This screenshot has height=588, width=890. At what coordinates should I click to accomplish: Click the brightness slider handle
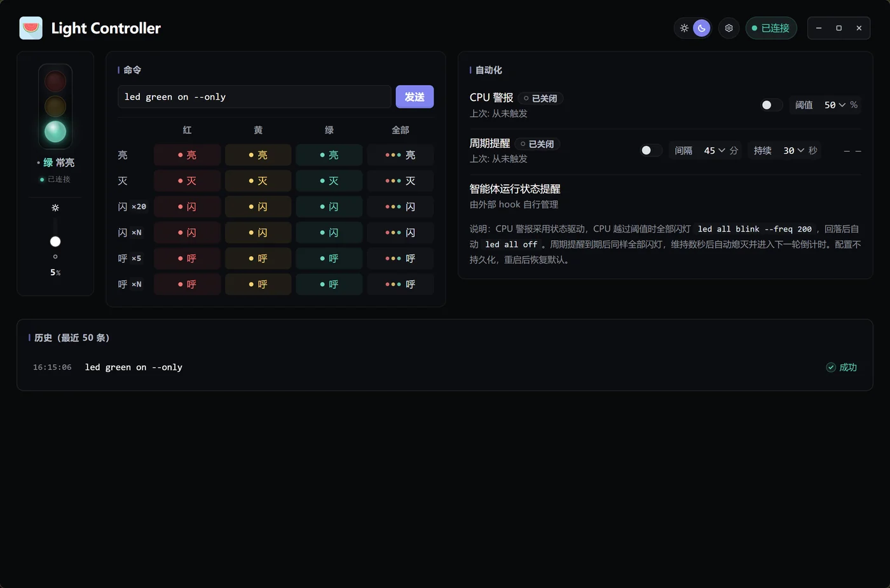55,242
